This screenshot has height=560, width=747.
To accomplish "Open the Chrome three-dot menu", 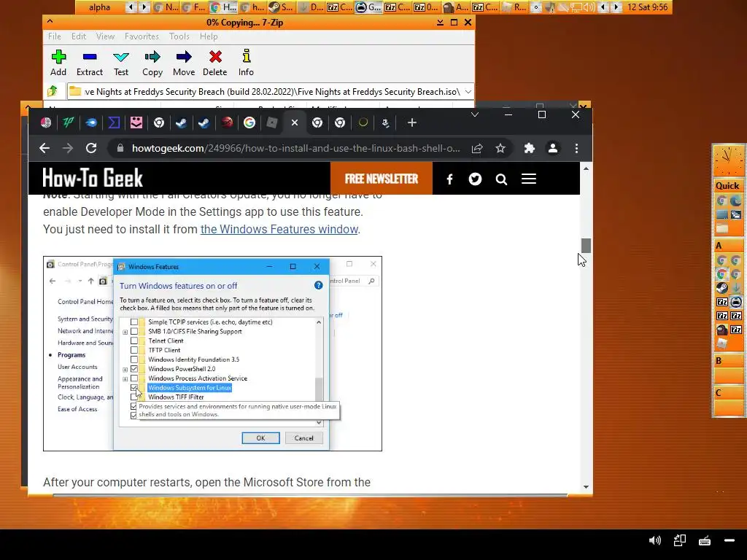I will [x=576, y=148].
